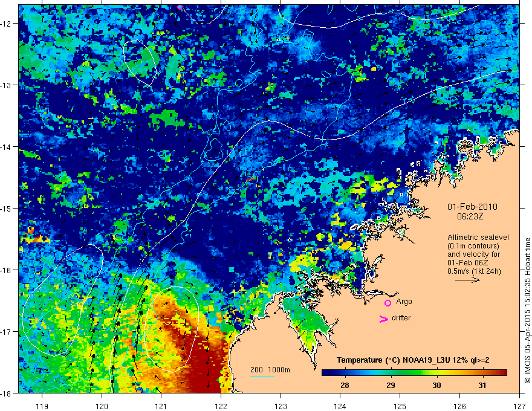The image size is (532, 411).
Task: Click the velocity scale arrow in the legend
Action: [x=467, y=280]
